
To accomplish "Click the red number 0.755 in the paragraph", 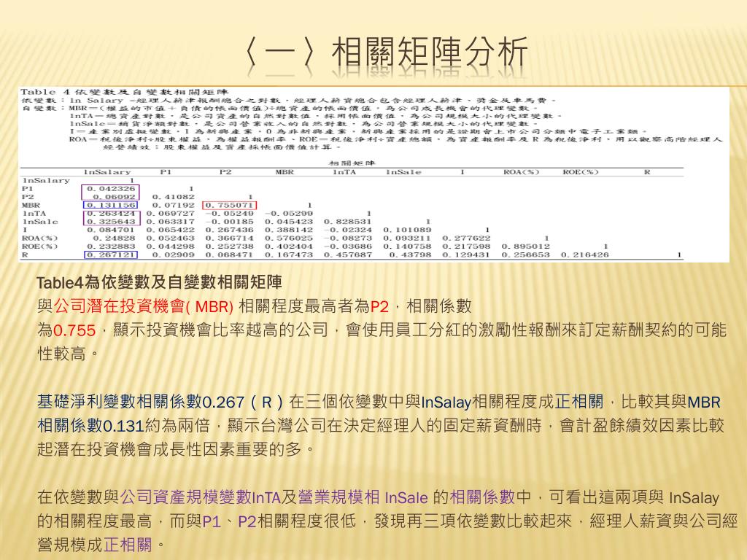I will (74, 330).
